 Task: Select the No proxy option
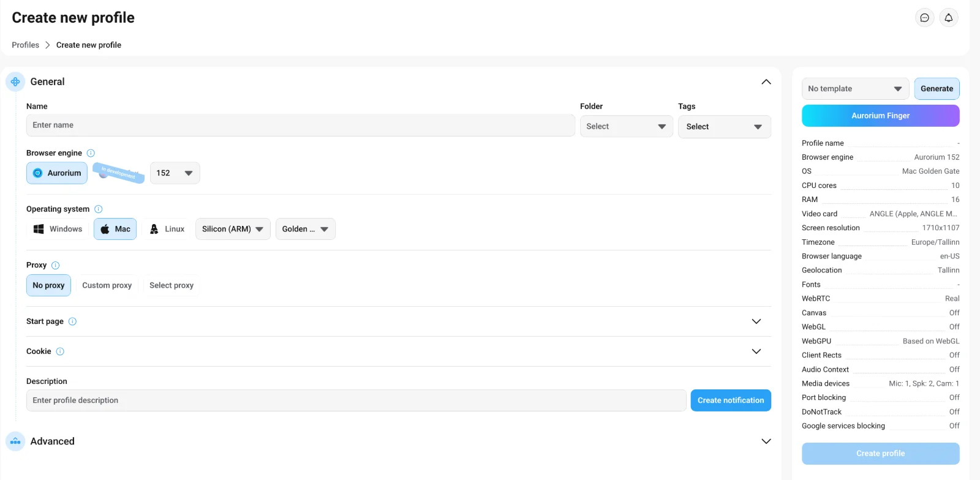(x=48, y=285)
